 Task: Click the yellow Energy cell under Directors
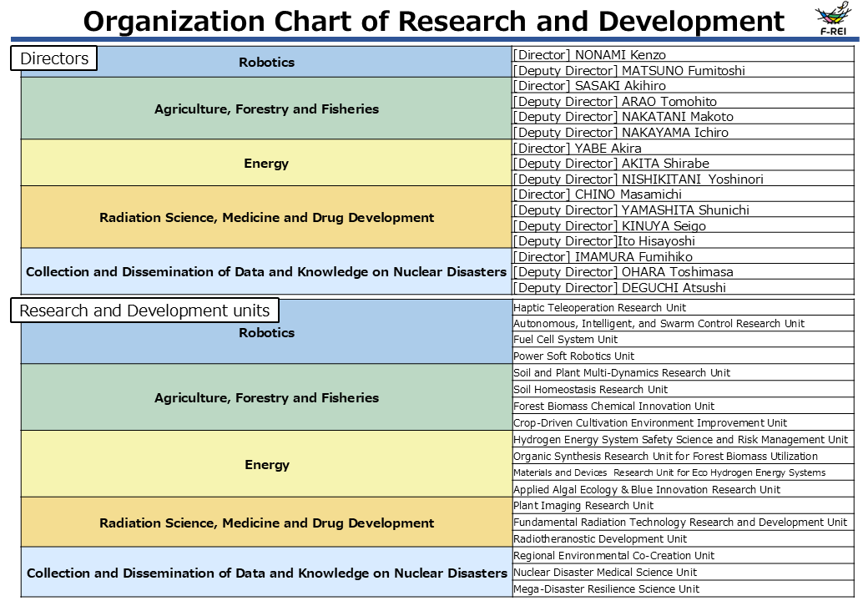[266, 164]
